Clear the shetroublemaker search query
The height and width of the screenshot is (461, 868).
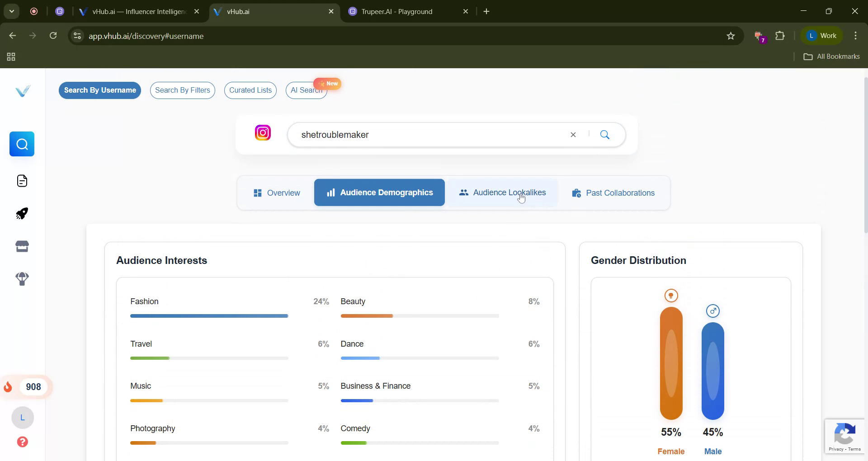(573, 135)
